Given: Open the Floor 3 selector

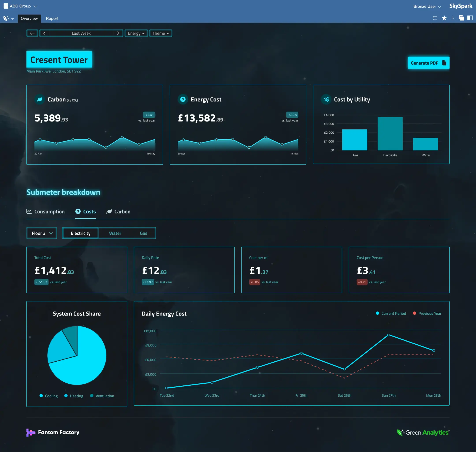Looking at the screenshot, I should [41, 233].
